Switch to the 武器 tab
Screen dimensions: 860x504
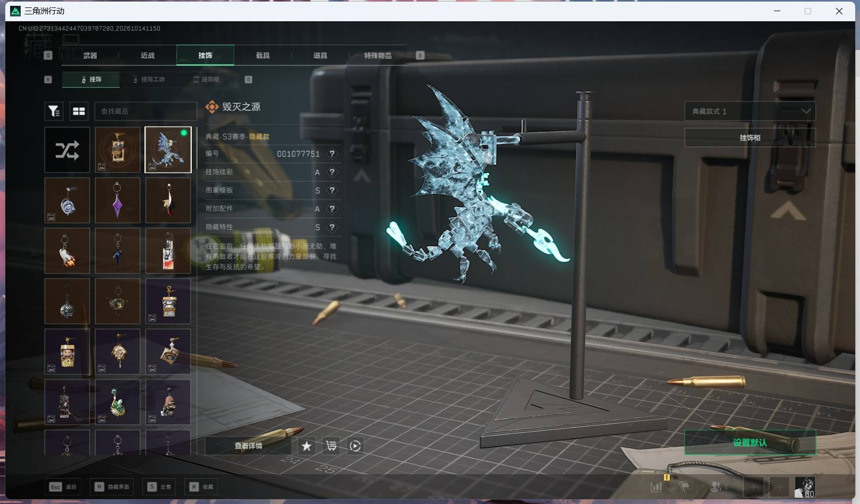[90, 55]
